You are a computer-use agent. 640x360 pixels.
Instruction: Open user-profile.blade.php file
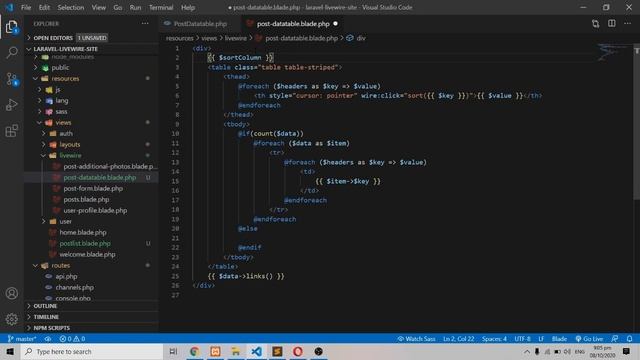(95, 211)
